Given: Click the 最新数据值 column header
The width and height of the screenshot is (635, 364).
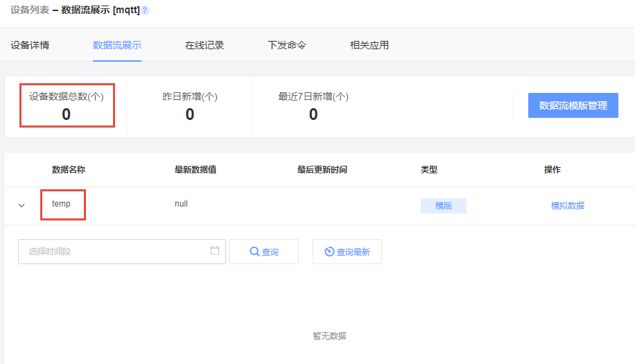Looking at the screenshot, I should coord(195,170).
